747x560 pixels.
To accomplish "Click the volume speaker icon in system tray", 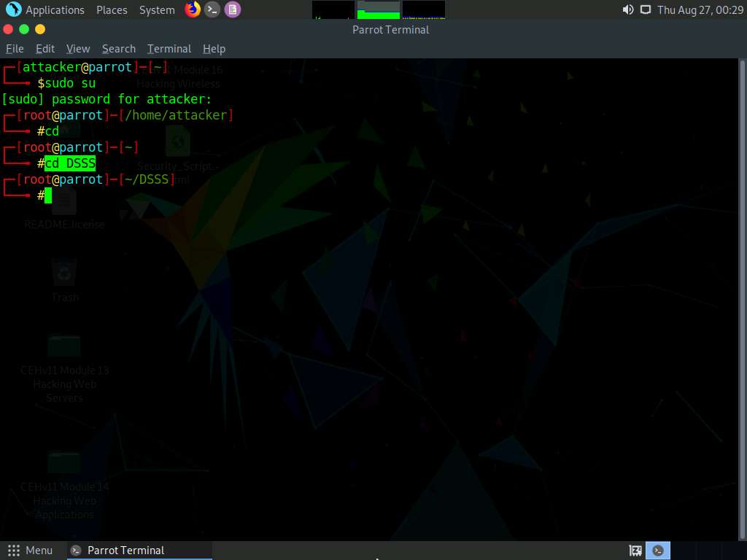I will [x=628, y=9].
